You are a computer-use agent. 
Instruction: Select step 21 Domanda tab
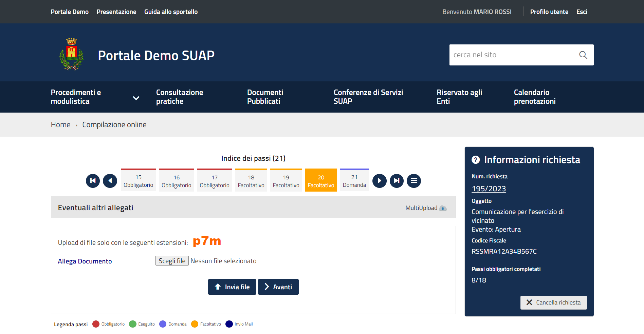pos(354,181)
